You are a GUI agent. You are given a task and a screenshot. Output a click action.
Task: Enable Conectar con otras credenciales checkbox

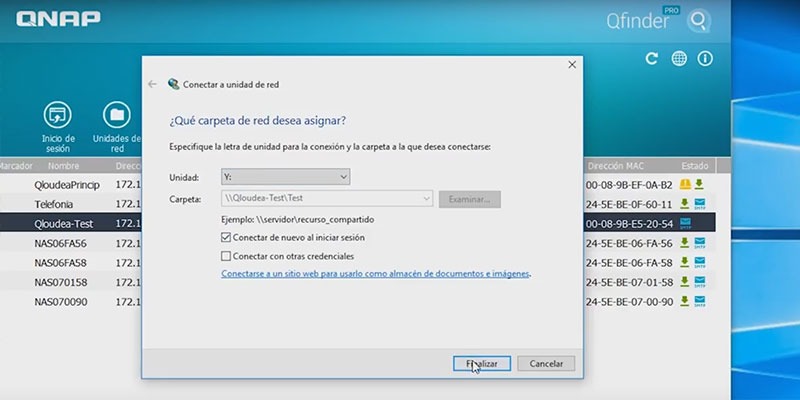click(x=226, y=256)
